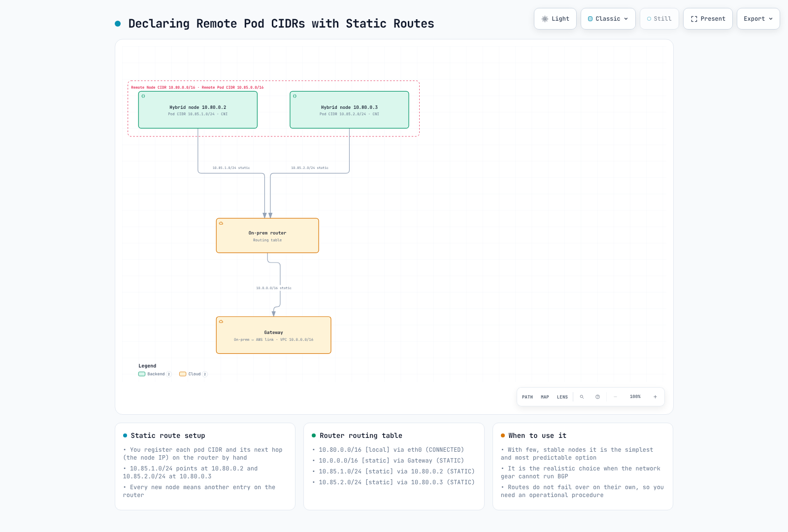Click the Router routing table heading

361,435
